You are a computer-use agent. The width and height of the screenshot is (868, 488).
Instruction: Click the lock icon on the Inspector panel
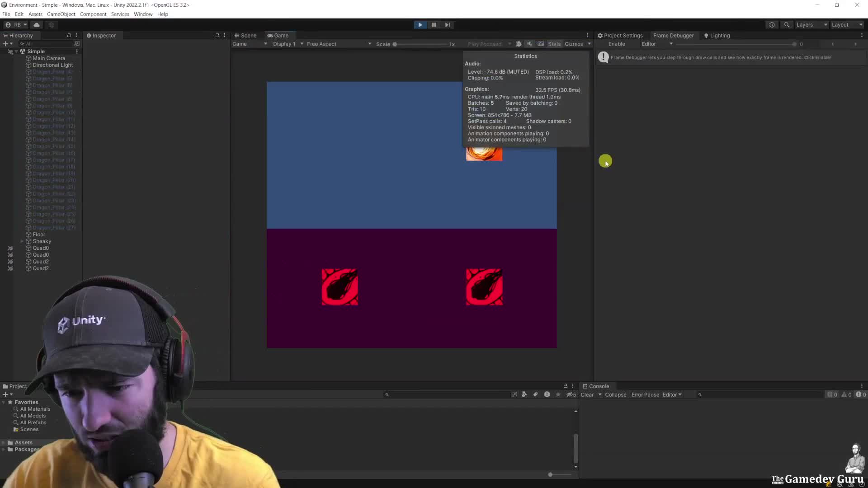(x=217, y=35)
